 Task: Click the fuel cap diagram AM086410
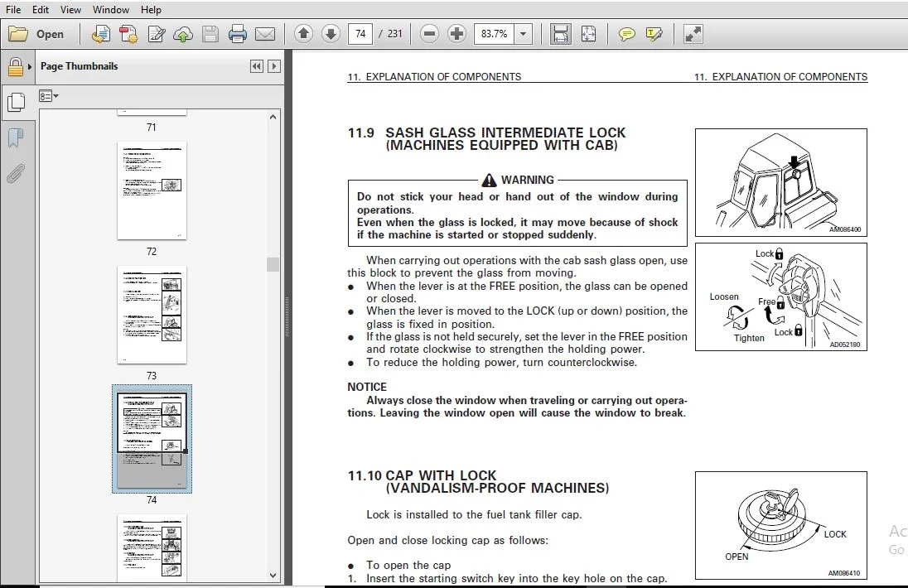[x=780, y=526]
